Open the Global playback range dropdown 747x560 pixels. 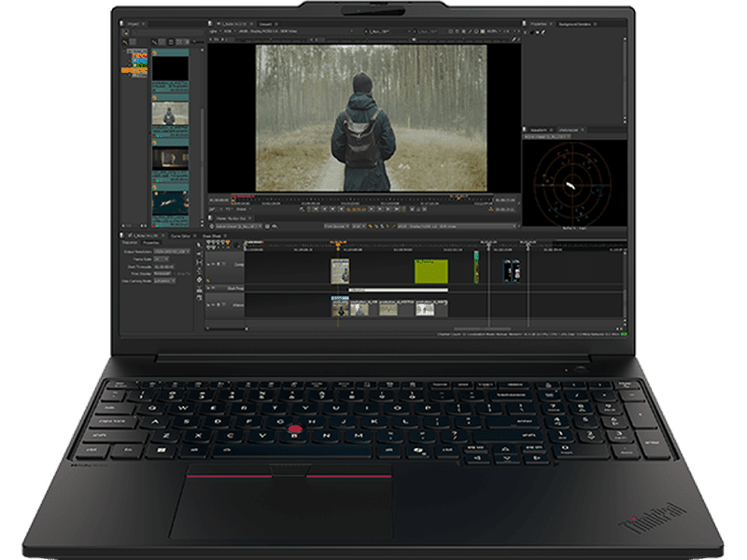click(242, 209)
